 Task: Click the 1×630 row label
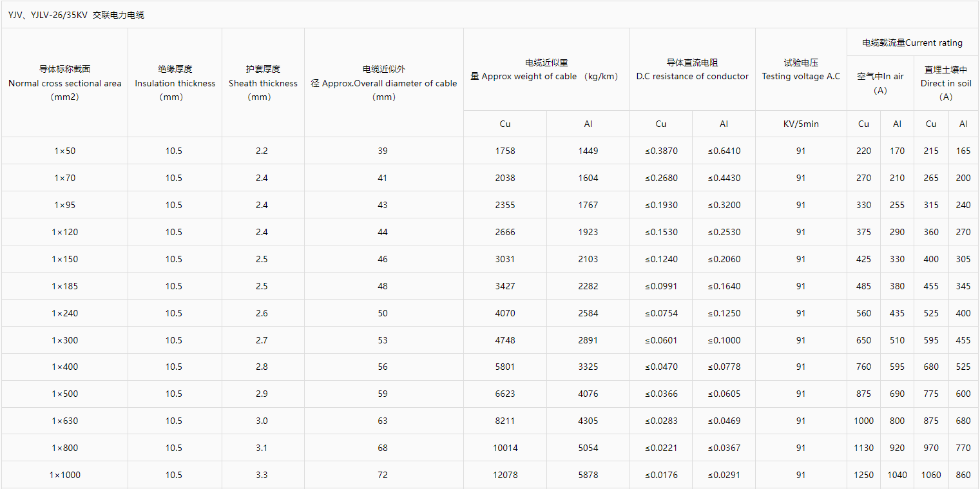pos(64,421)
